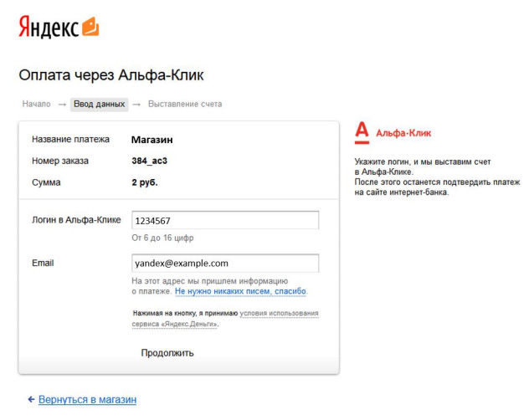Screen dimensions: 529x420
Task: Select the Ввод данных step
Action: coord(99,105)
